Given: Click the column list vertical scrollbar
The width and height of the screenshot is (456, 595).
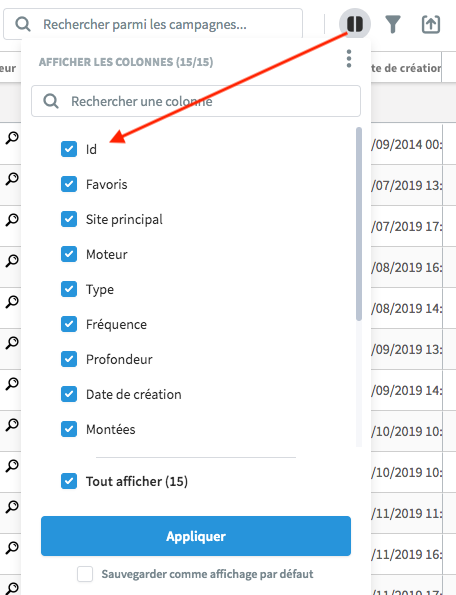Looking at the screenshot, I should pyautogui.click(x=359, y=224).
